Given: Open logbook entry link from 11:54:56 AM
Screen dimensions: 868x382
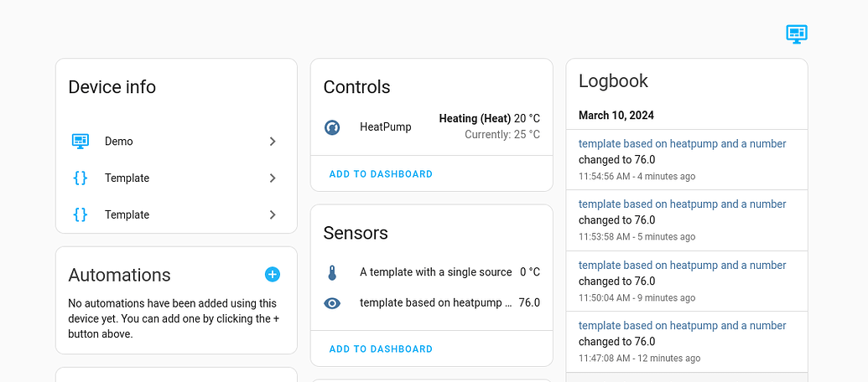Looking at the screenshot, I should (x=682, y=144).
